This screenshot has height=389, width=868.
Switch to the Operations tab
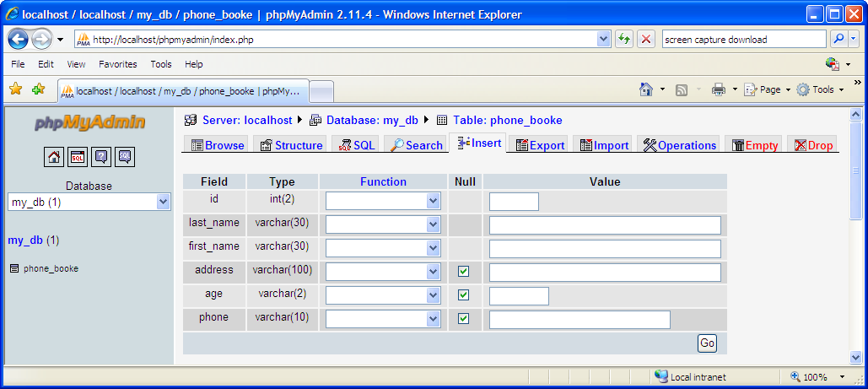point(680,145)
